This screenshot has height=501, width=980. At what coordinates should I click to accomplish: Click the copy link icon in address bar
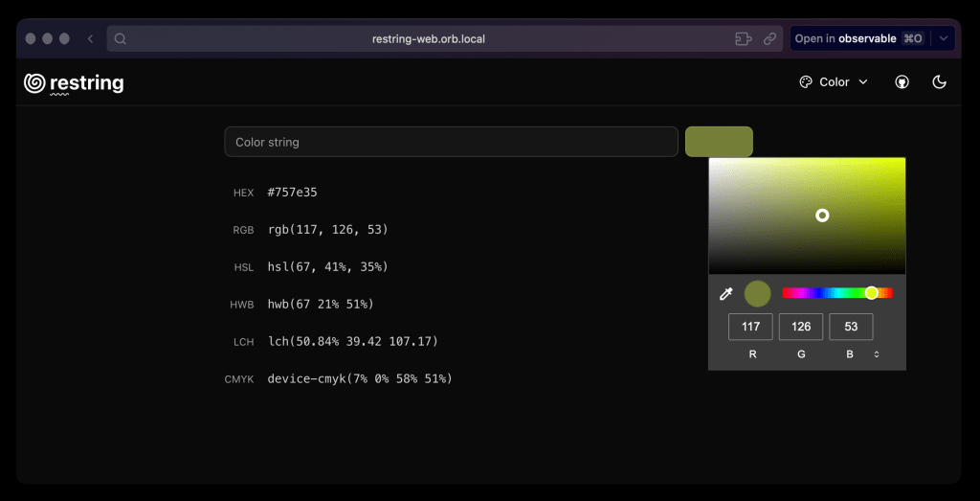coord(769,39)
